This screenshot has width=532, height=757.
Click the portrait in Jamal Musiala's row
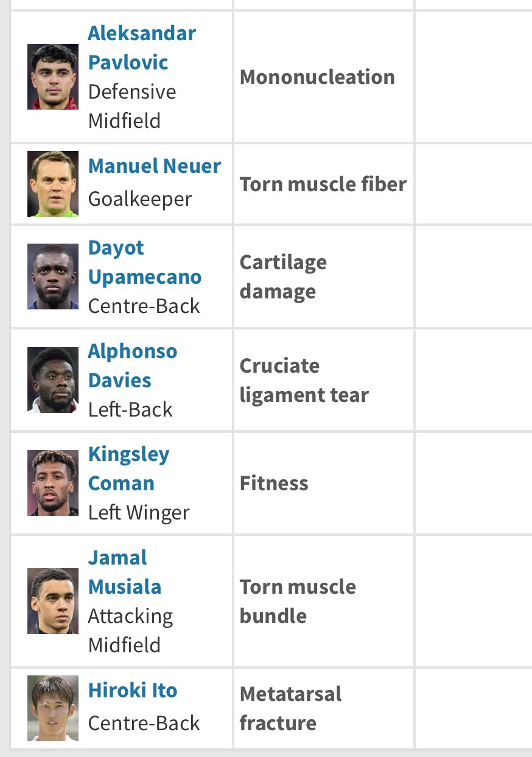pyautogui.click(x=53, y=601)
